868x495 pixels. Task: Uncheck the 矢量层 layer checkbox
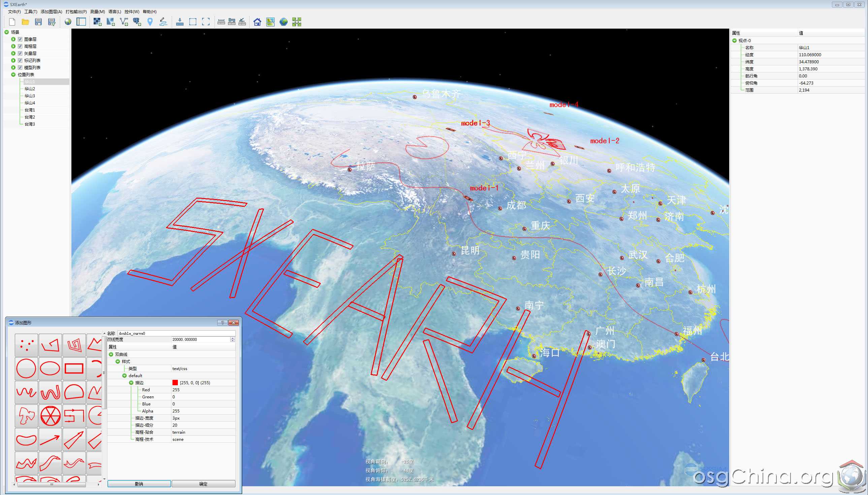pos(20,54)
